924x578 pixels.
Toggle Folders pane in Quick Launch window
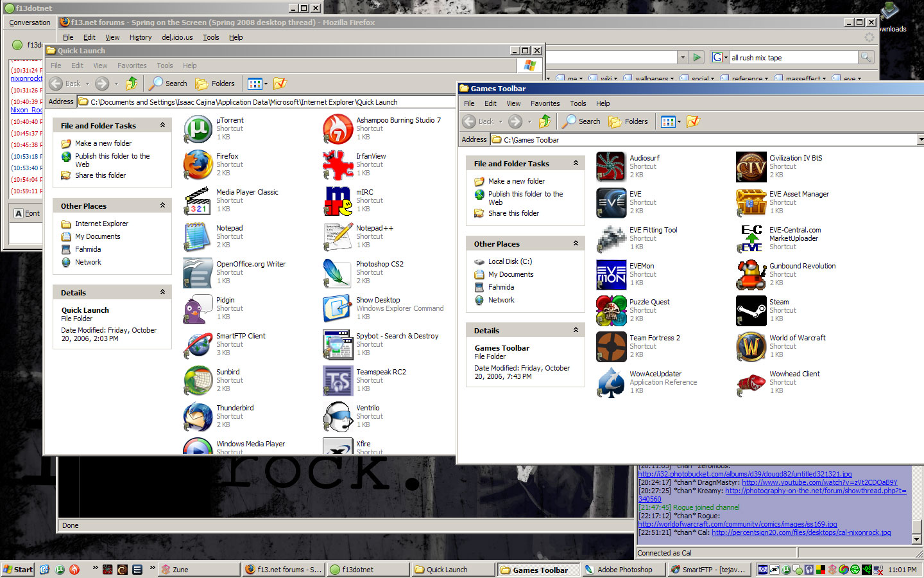tap(215, 83)
